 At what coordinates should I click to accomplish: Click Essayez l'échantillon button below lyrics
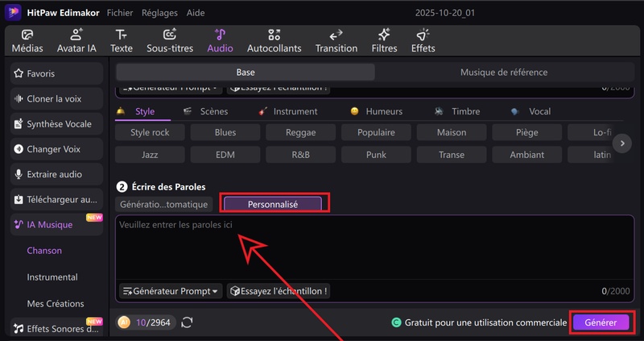(279, 291)
